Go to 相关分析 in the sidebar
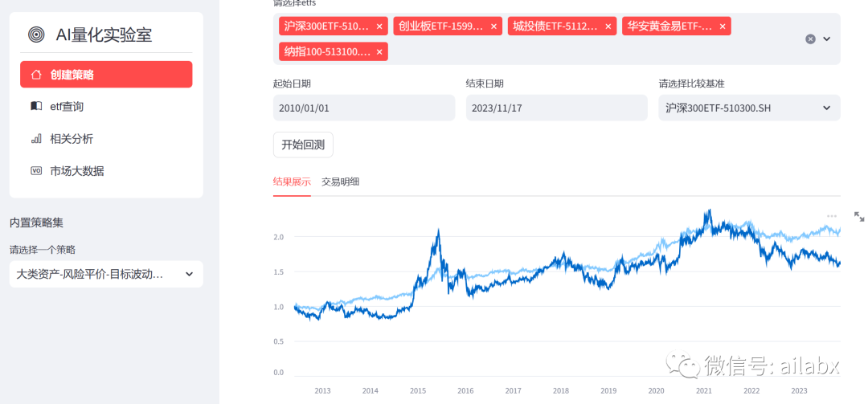Viewport: 868px width, 404px height. [x=106, y=138]
